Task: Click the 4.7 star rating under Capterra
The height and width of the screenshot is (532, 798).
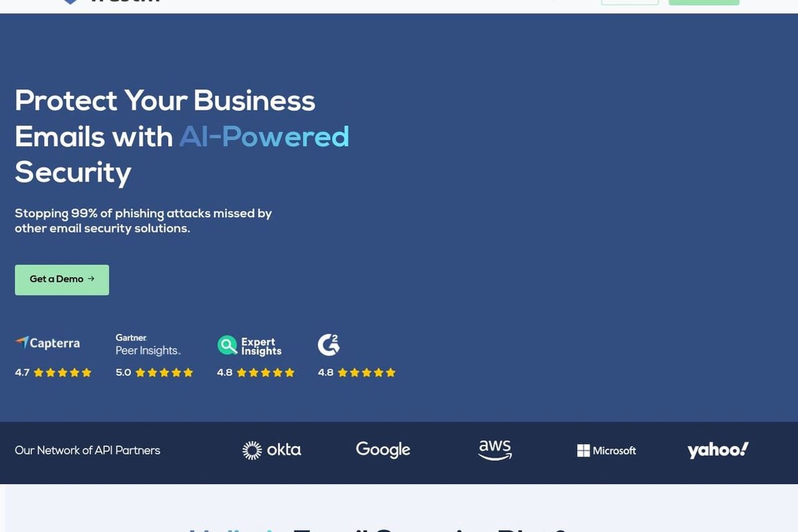Action: tap(53, 372)
